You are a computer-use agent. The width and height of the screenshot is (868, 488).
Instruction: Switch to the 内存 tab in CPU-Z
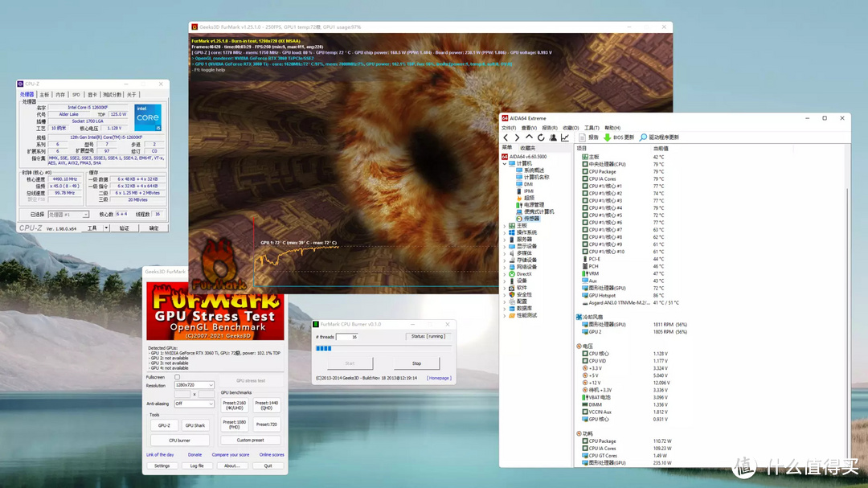pos(60,95)
